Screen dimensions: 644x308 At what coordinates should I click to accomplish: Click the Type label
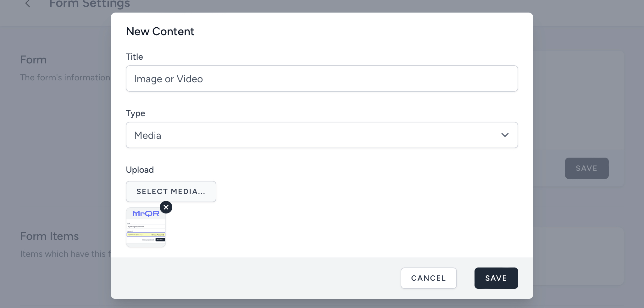[x=136, y=113]
